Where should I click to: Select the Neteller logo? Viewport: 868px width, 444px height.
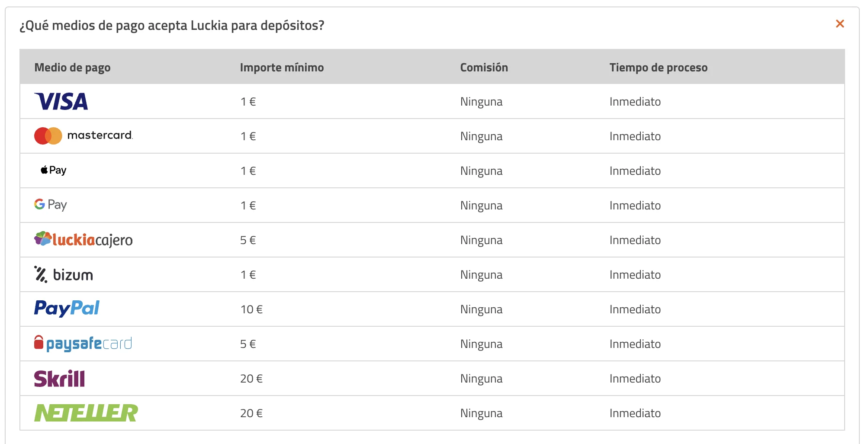point(86,413)
